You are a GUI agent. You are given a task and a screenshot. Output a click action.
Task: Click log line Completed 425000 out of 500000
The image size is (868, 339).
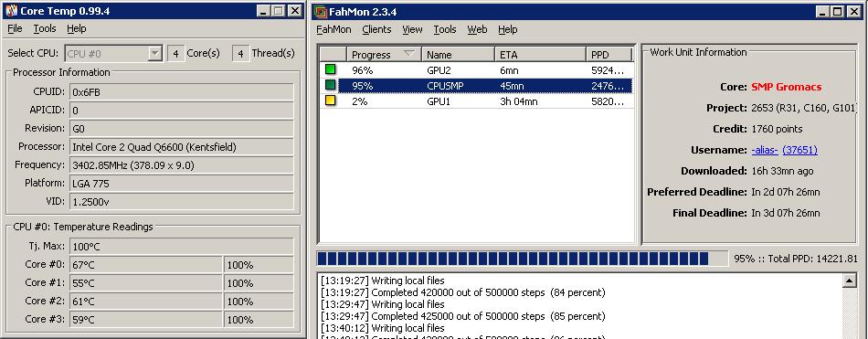tap(463, 317)
